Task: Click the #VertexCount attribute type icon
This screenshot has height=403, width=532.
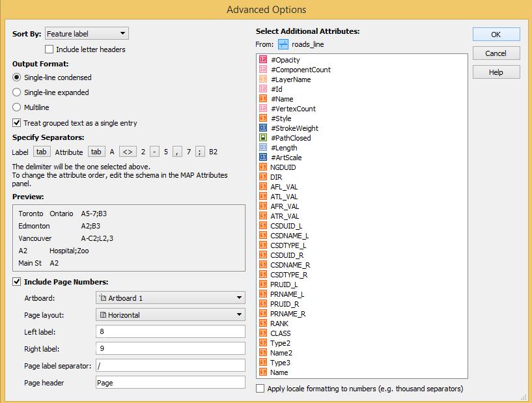Action: (x=263, y=109)
